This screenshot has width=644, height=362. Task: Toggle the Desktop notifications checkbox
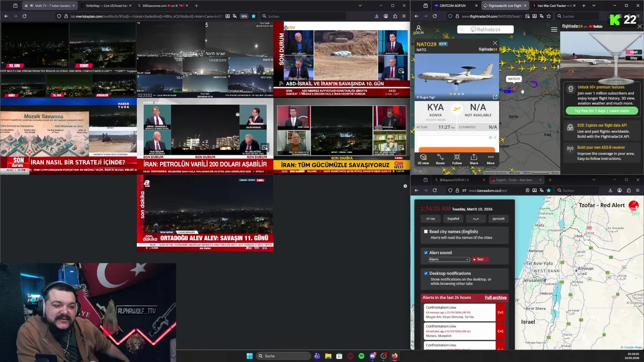click(426, 273)
